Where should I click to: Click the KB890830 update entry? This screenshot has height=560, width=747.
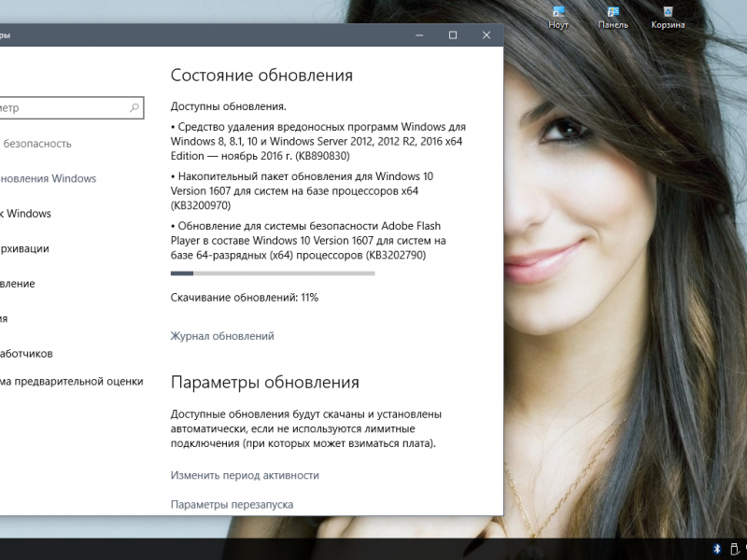(x=318, y=142)
